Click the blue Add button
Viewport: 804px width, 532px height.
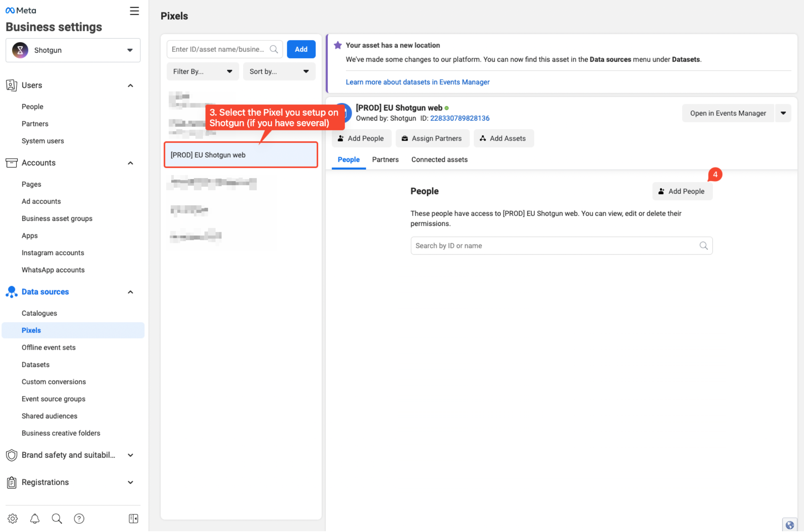[x=301, y=49]
